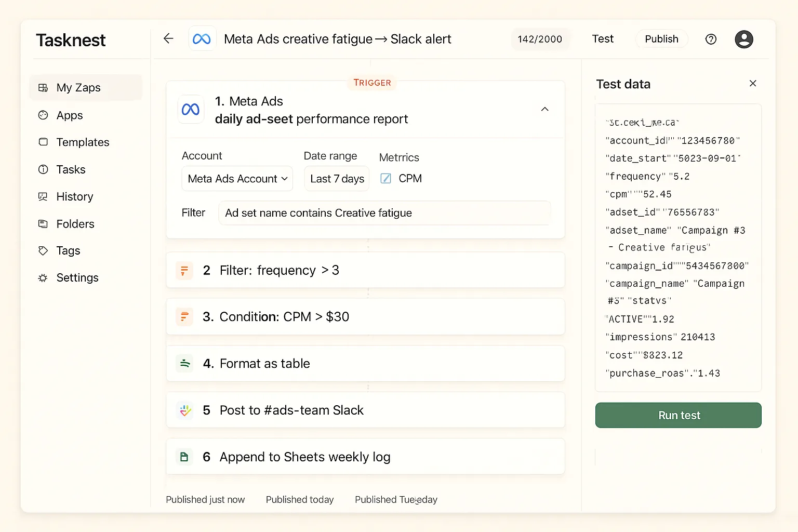This screenshot has width=798, height=532.
Task: Publish the zap
Action: [x=661, y=39]
